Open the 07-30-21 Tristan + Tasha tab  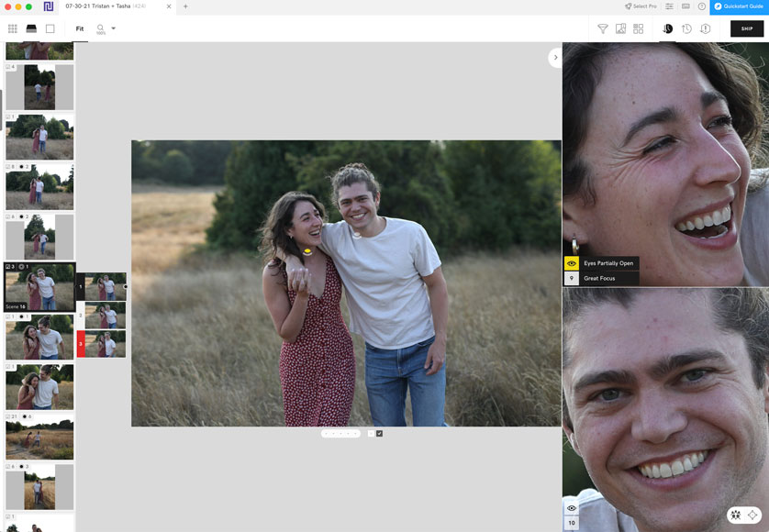[x=105, y=6]
